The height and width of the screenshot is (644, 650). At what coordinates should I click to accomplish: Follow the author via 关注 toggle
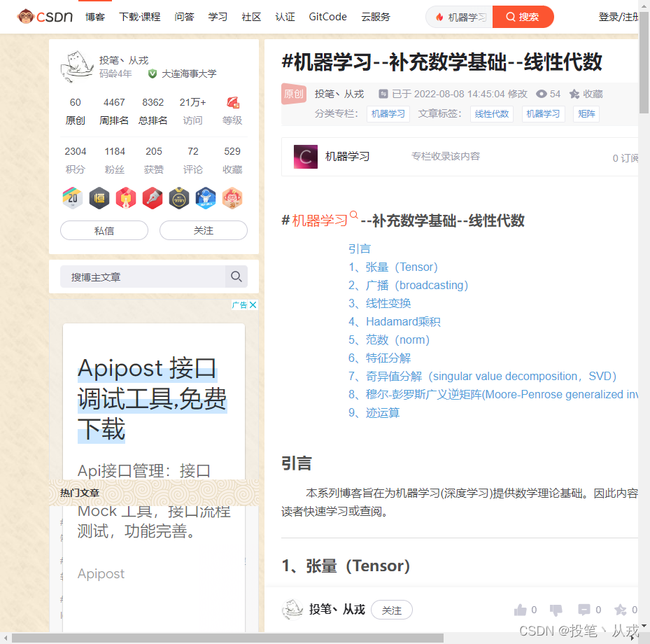coord(203,230)
